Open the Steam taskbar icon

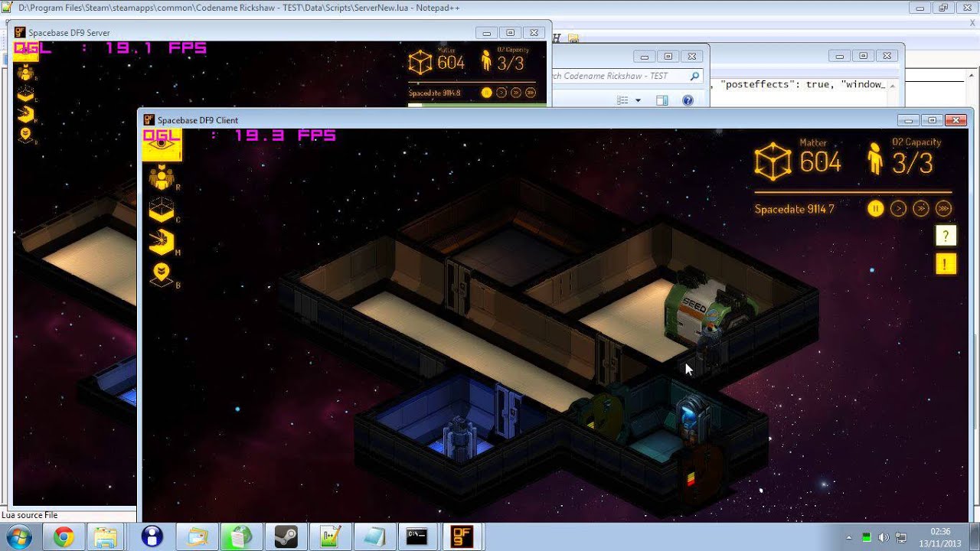tap(286, 536)
